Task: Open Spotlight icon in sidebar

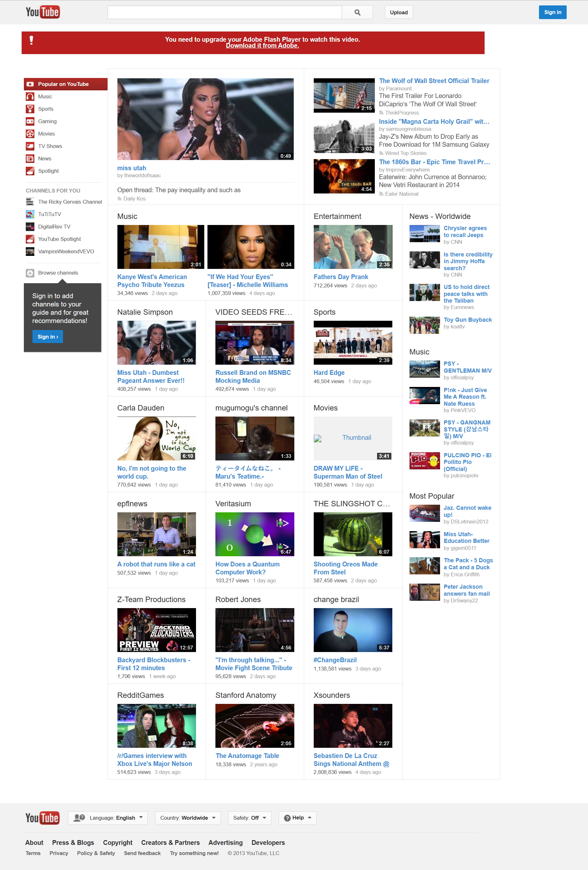Action: point(30,171)
